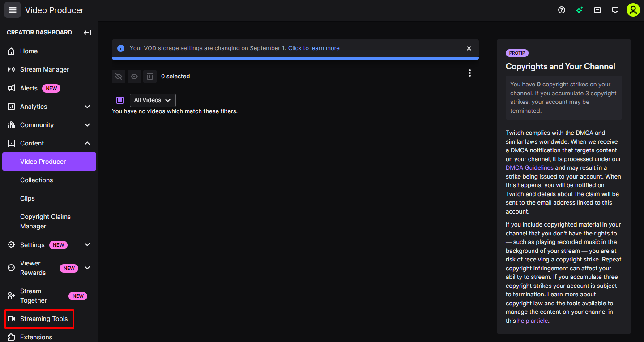Open the green user avatar menu
This screenshot has width=644, height=342.
coord(633,10)
